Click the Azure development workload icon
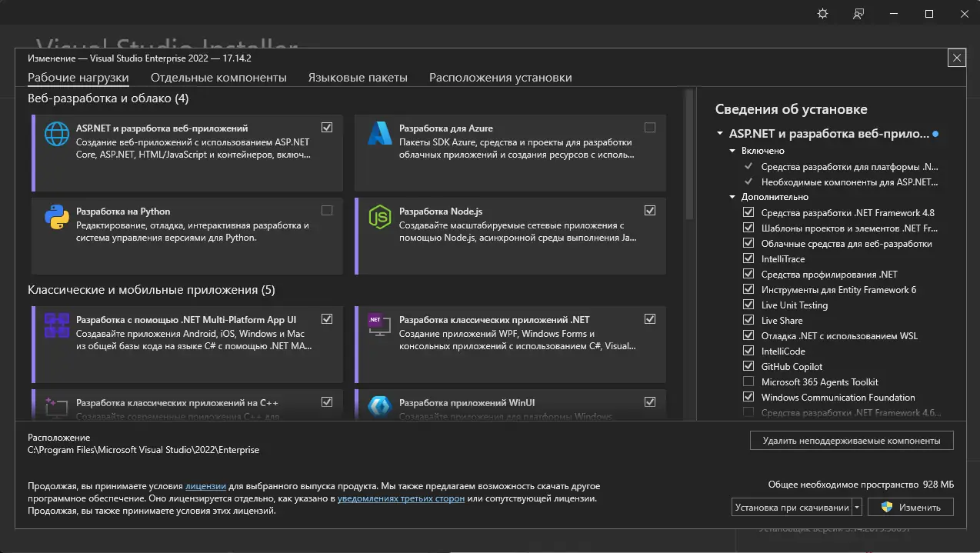Image resolution: width=980 pixels, height=553 pixels. click(x=380, y=134)
